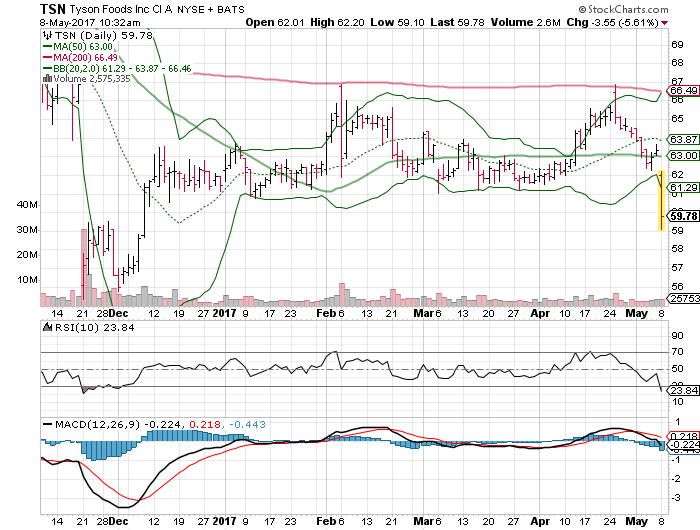Click the 61.29 lower band price tag
The image size is (700, 530).
(x=683, y=188)
